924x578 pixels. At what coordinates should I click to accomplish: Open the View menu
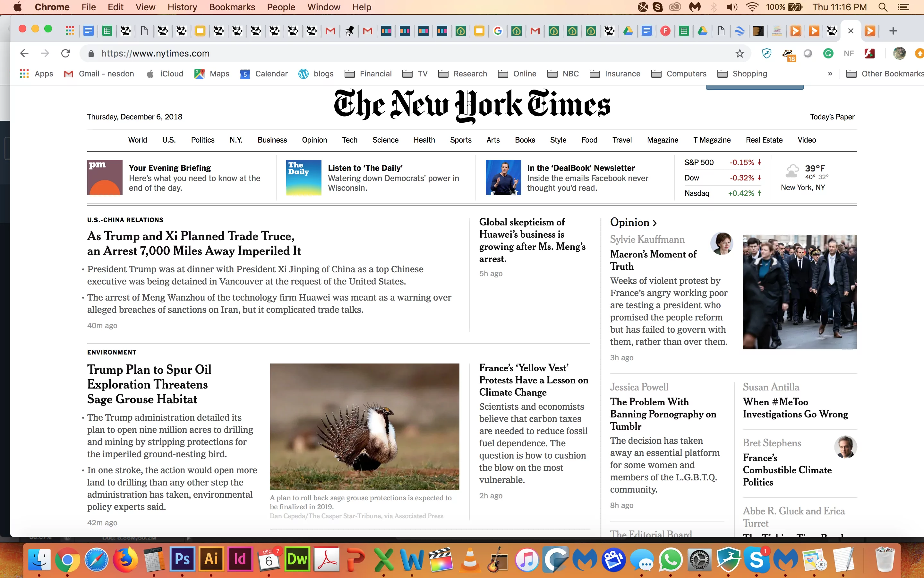click(145, 7)
